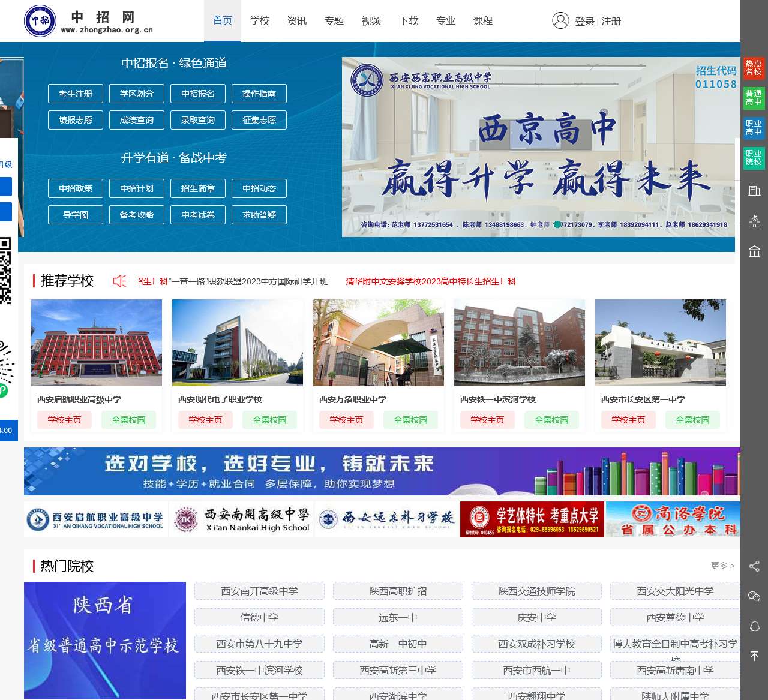Click 学校主页 for 西安铁一中滨河学校
Viewport: 768px width, 700px height.
pos(487,420)
